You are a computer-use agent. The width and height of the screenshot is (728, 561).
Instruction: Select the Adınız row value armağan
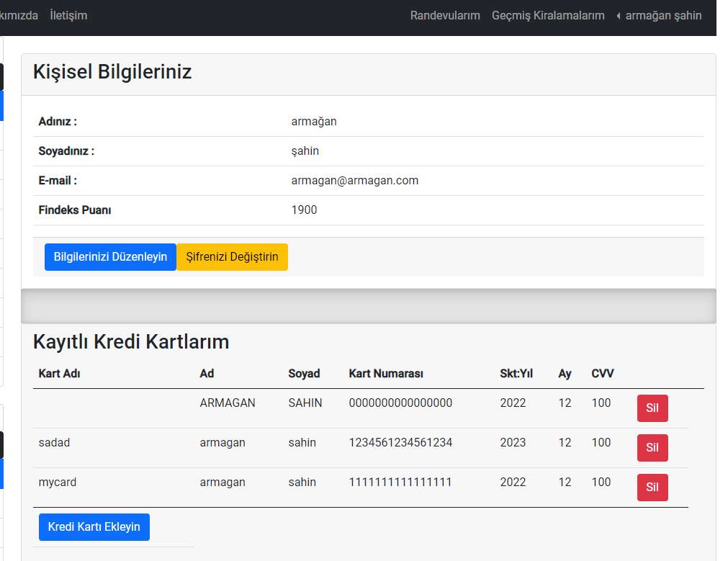point(314,121)
